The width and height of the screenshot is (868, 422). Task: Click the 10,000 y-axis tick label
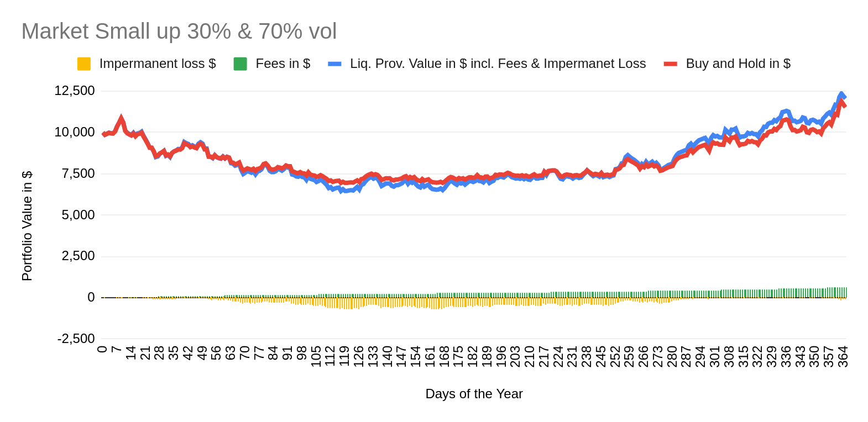click(75, 132)
